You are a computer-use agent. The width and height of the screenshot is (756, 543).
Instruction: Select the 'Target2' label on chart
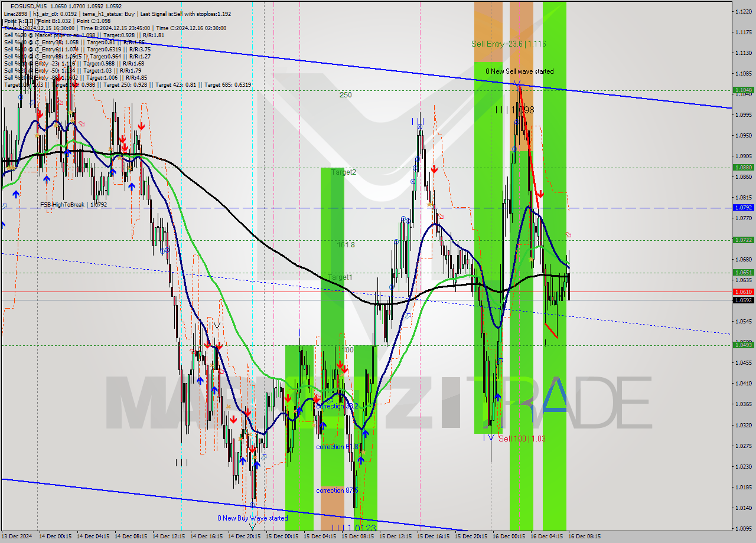coord(343,172)
